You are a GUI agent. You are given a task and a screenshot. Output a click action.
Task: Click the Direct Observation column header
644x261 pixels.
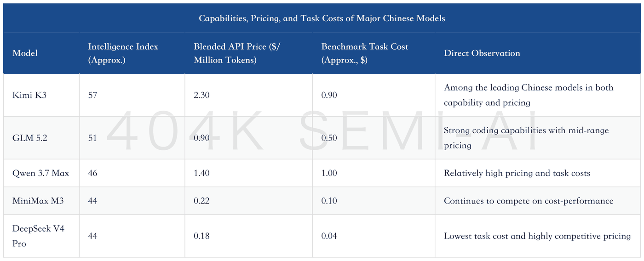pyautogui.click(x=482, y=53)
